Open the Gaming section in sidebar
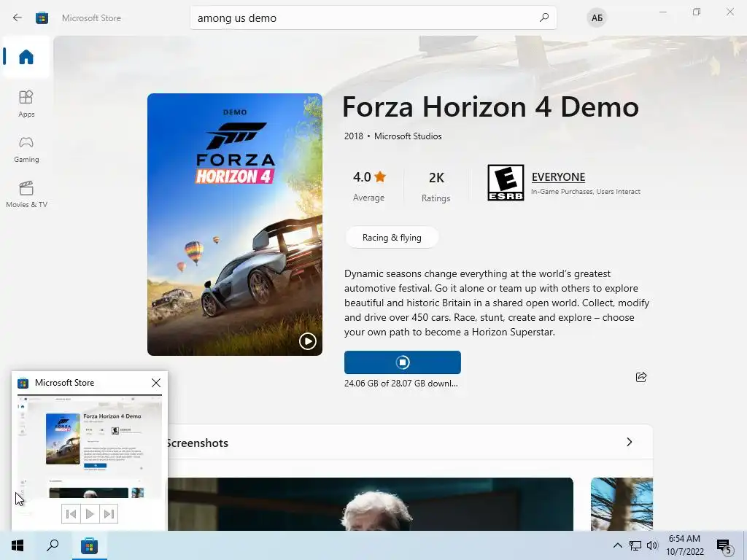Screen dimensions: 747x560 (26, 149)
